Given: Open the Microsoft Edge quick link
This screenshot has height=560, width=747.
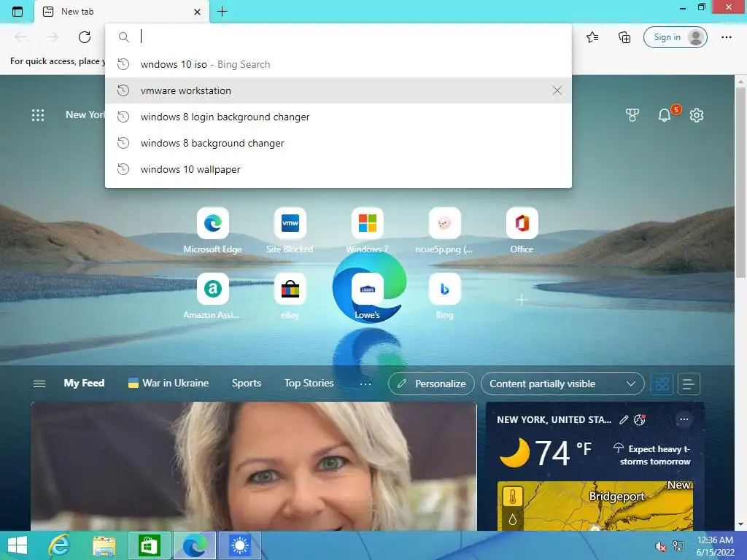Looking at the screenshot, I should pos(212,231).
